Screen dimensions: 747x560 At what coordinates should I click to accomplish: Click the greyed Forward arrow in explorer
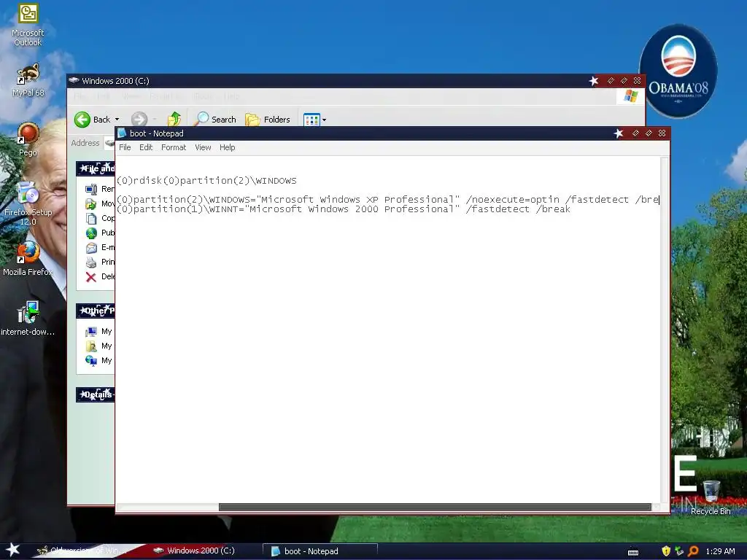[139, 120]
